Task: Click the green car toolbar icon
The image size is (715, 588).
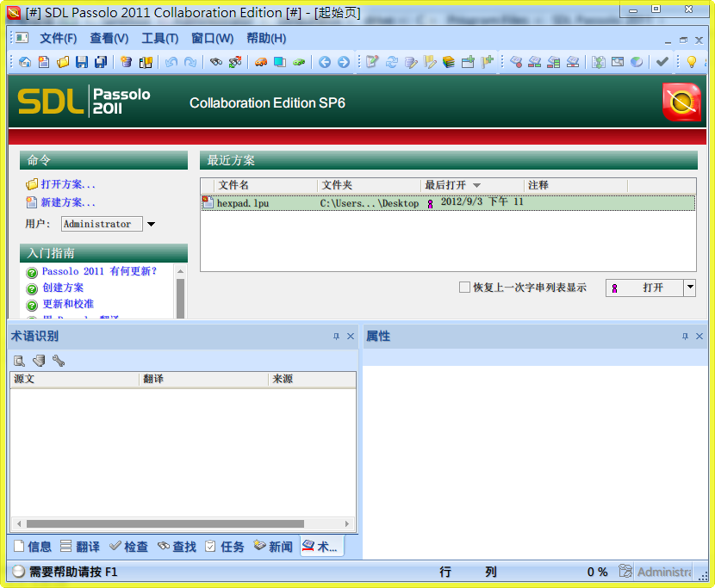Action: [x=299, y=62]
